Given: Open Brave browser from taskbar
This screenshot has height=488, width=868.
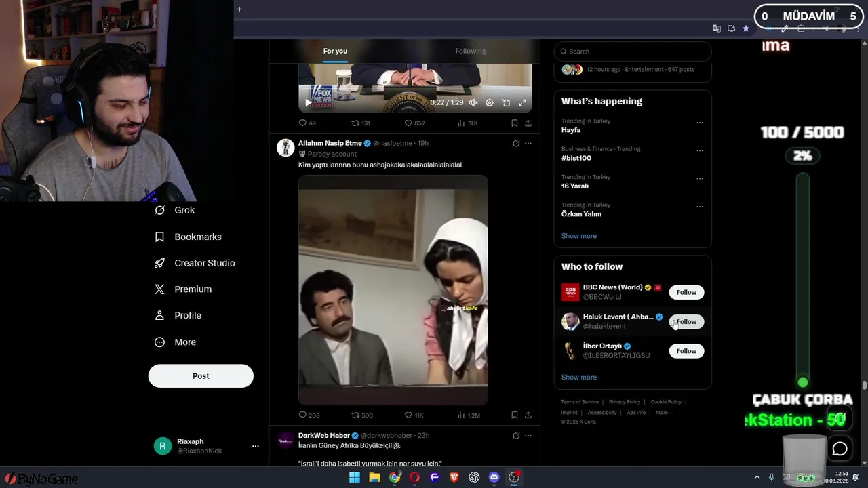Looking at the screenshot, I should tap(454, 477).
